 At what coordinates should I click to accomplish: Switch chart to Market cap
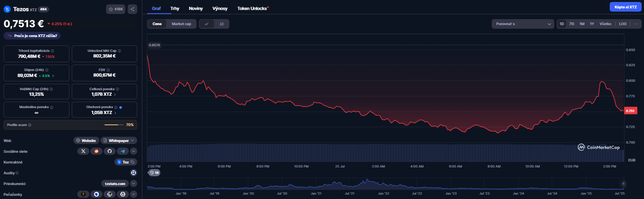pos(181,24)
